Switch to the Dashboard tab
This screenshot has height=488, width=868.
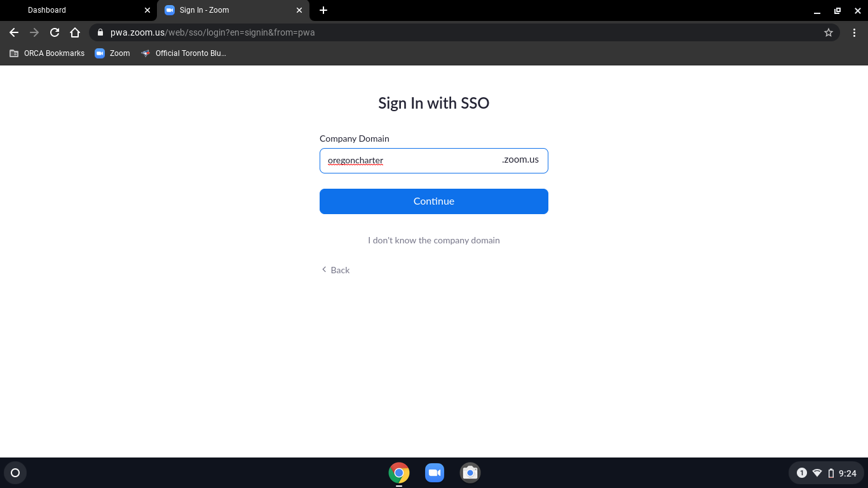coord(79,10)
